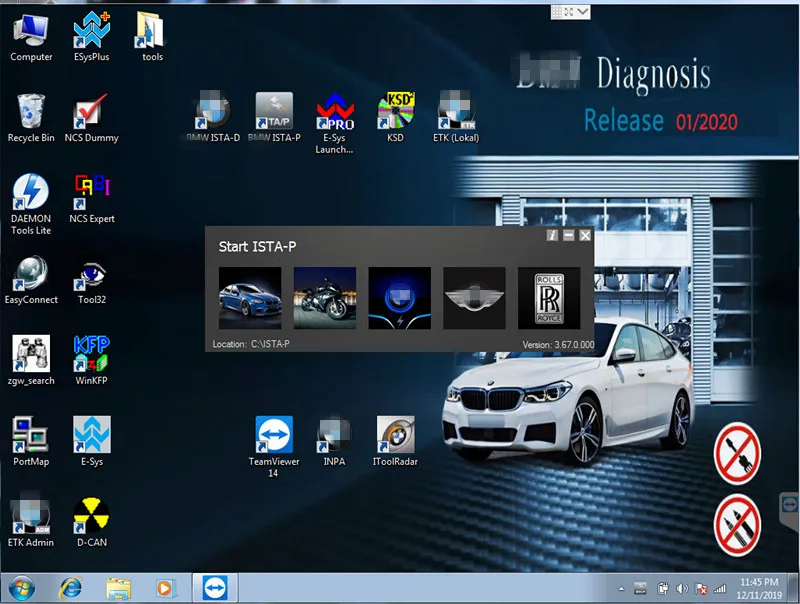The width and height of the screenshot is (800, 604).
Task: Open the KSD disc icon
Action: (x=395, y=117)
